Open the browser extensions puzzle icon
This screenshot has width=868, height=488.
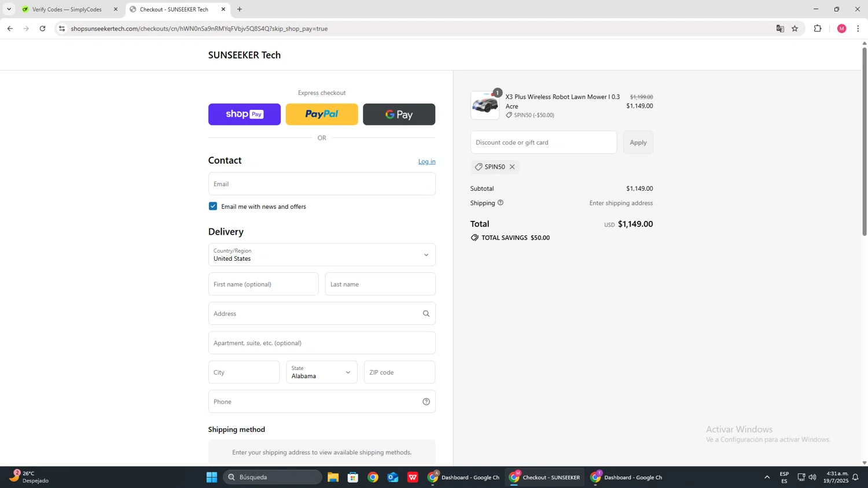point(818,28)
